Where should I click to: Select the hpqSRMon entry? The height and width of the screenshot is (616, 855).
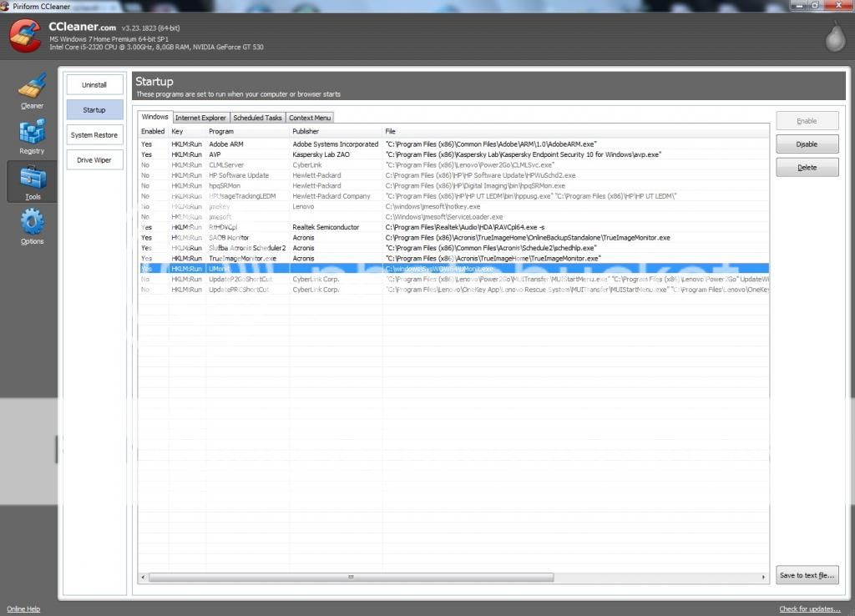[x=453, y=186]
